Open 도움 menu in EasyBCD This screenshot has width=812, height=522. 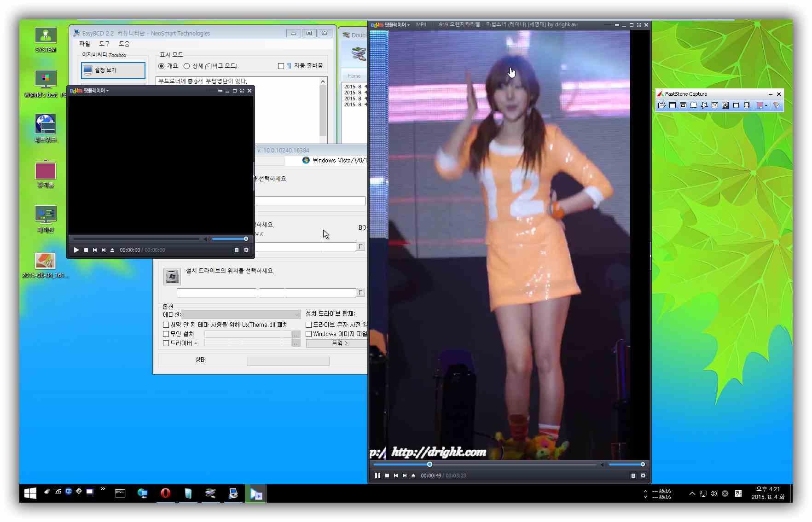[x=124, y=44]
